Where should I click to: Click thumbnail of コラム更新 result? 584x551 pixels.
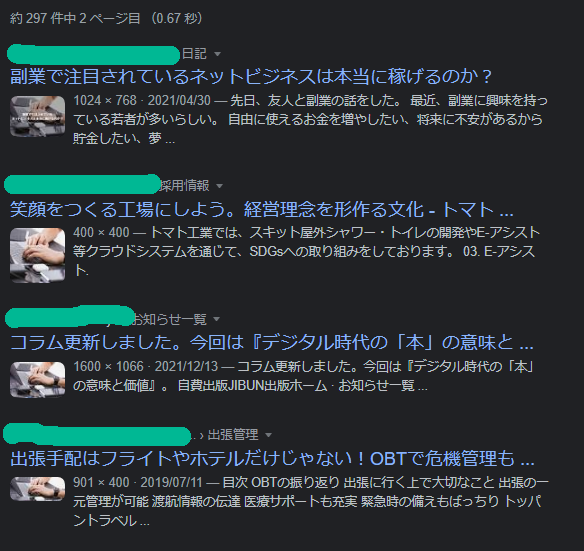[x=37, y=380]
